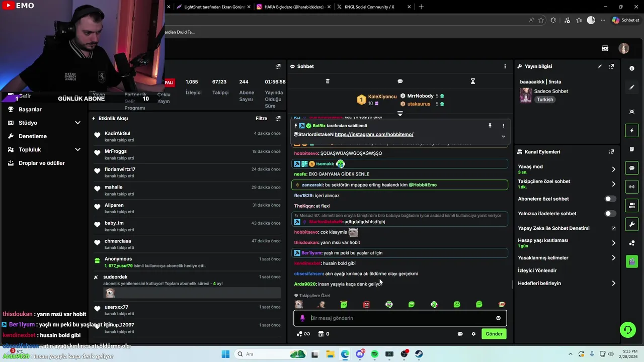Open the Copilot Sohbet et button
Viewport: 644px width, 362px height.
(625, 20)
